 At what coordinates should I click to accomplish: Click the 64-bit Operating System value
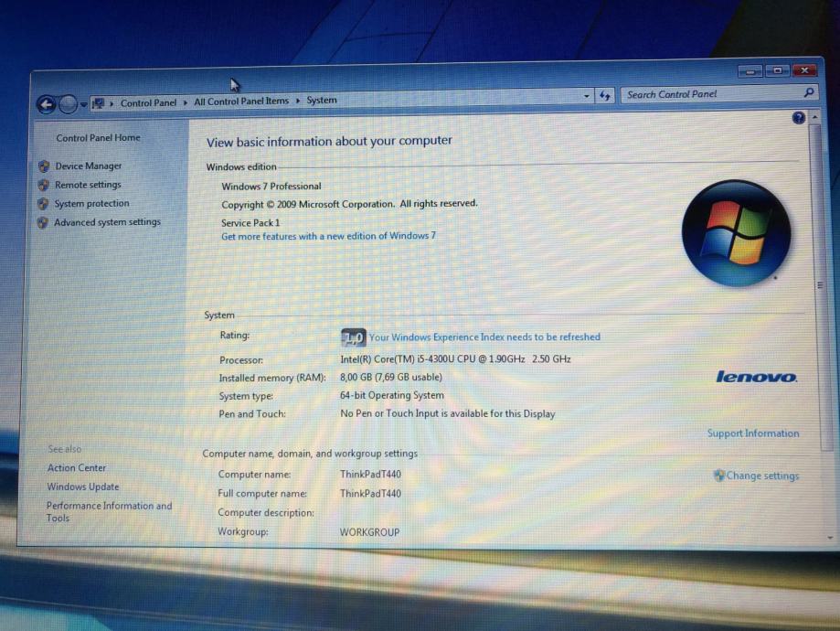(x=392, y=396)
